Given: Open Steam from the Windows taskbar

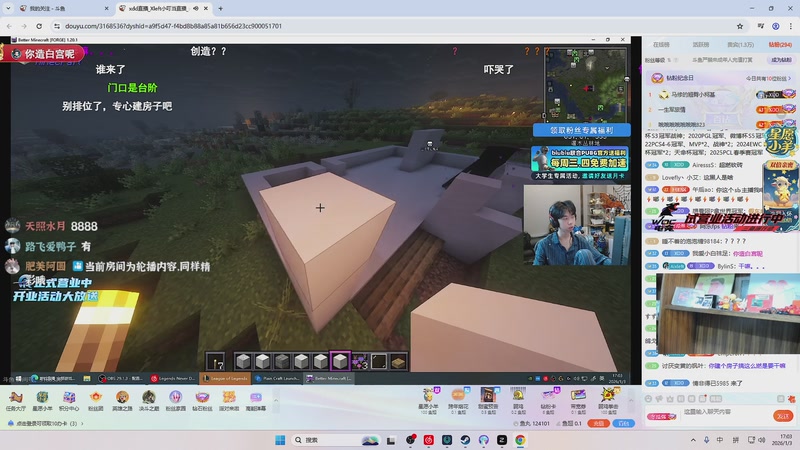Looking at the screenshot, I should tap(465, 440).
